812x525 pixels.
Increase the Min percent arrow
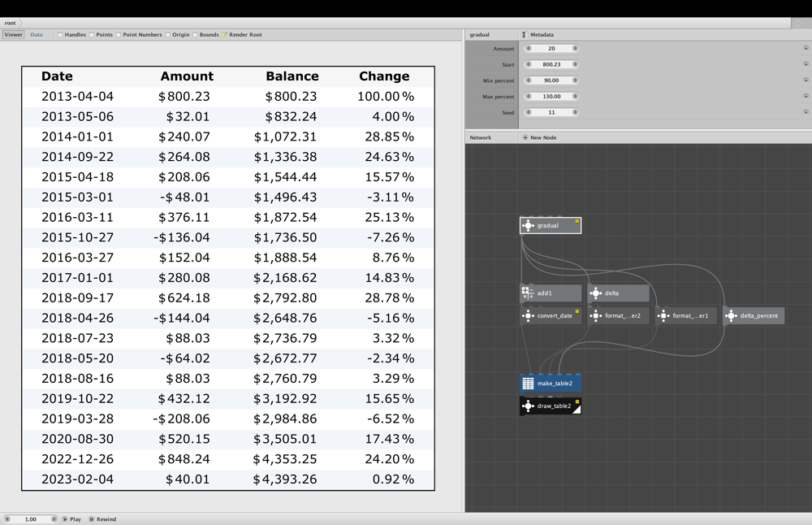pos(575,80)
